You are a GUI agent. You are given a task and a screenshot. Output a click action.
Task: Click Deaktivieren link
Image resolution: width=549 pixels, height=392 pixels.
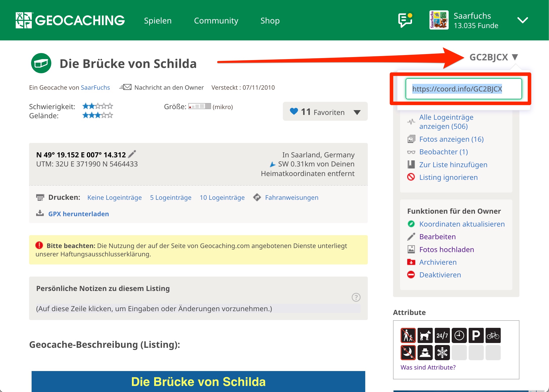point(440,275)
